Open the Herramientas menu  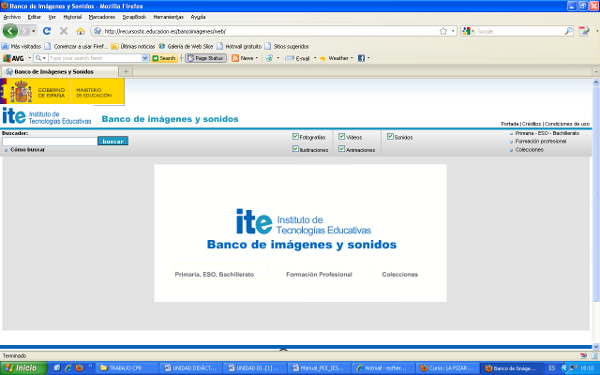click(x=168, y=17)
